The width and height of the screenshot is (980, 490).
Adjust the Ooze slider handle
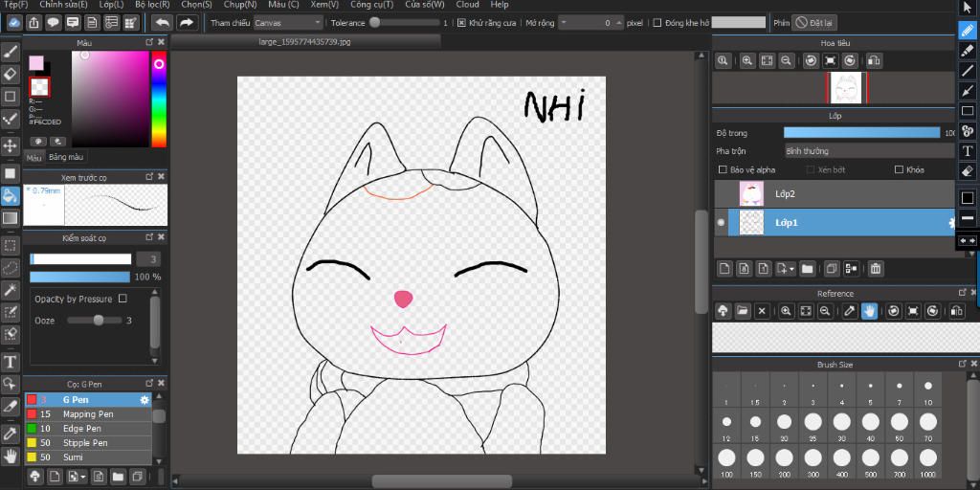99,320
